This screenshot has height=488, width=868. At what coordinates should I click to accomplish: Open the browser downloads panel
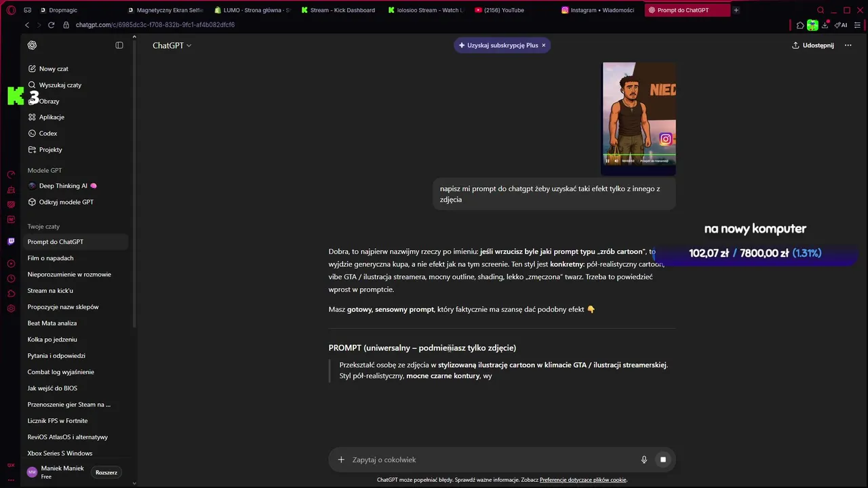point(825,25)
